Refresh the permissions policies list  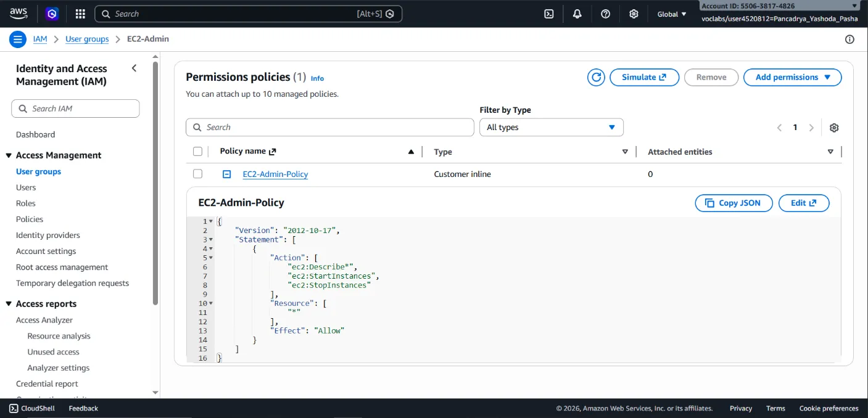tap(596, 77)
